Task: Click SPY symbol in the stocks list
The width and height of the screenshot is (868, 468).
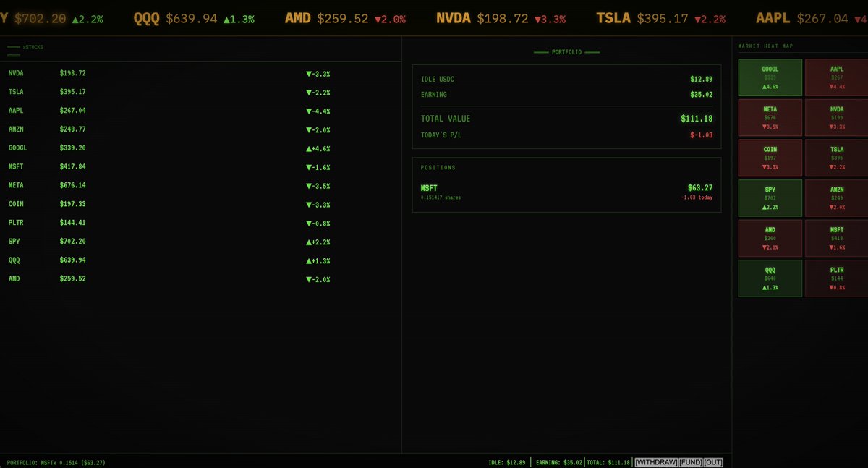Action: pyautogui.click(x=14, y=241)
